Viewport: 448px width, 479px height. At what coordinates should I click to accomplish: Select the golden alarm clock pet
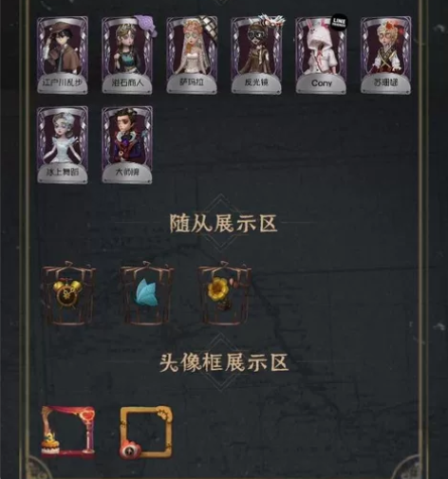[x=68, y=293]
